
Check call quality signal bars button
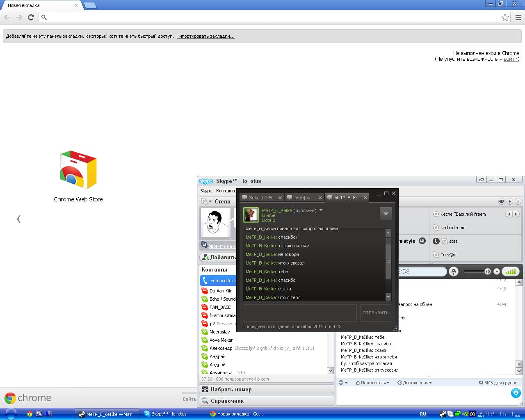(x=510, y=272)
